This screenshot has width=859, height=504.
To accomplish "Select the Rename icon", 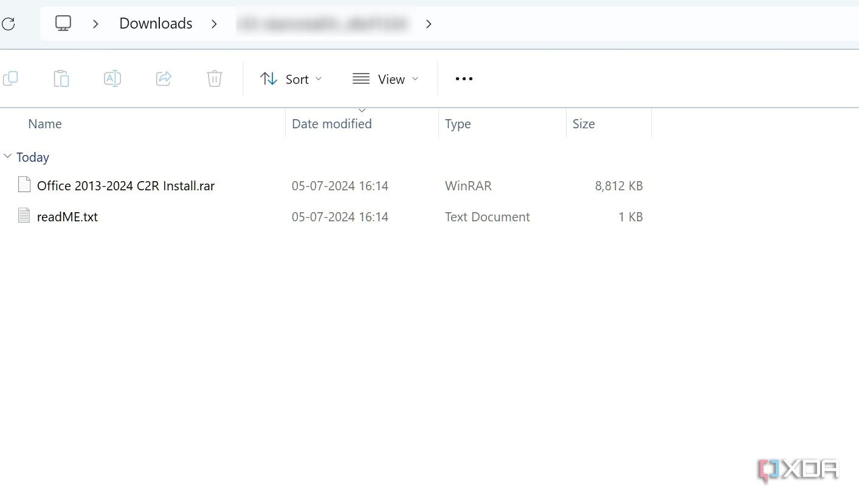I will (x=112, y=78).
